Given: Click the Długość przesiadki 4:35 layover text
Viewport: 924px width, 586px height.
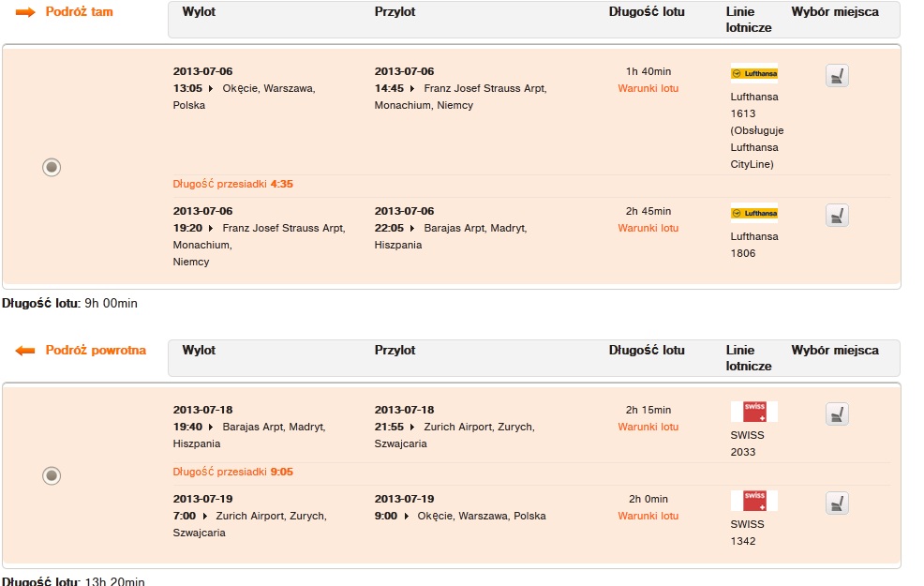Looking at the screenshot, I should tap(232, 184).
